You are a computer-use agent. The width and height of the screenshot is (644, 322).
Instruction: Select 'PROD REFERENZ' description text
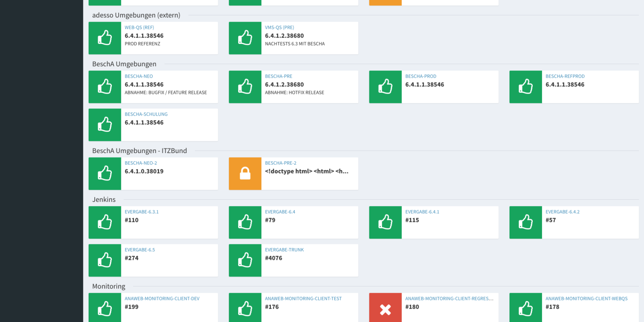tap(142, 44)
